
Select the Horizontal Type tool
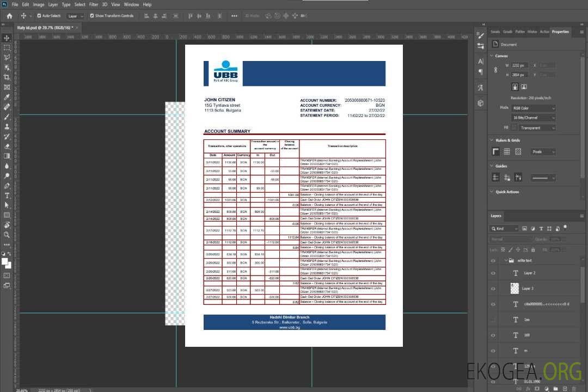tap(7, 195)
